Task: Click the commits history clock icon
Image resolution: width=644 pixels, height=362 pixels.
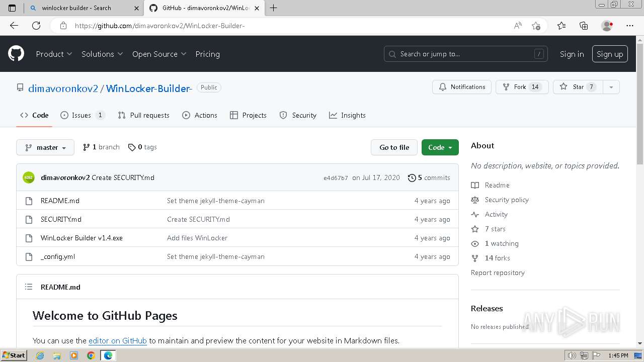Action: pos(412,177)
